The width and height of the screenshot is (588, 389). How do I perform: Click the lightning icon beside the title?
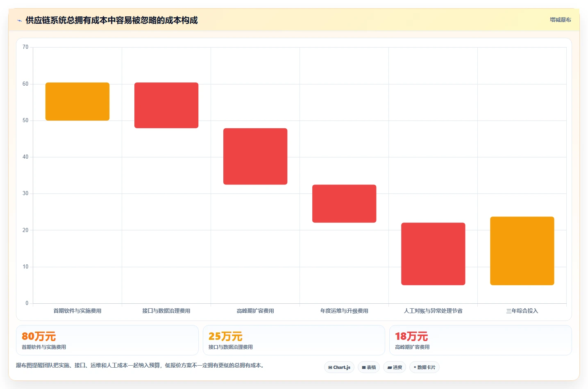click(x=19, y=20)
